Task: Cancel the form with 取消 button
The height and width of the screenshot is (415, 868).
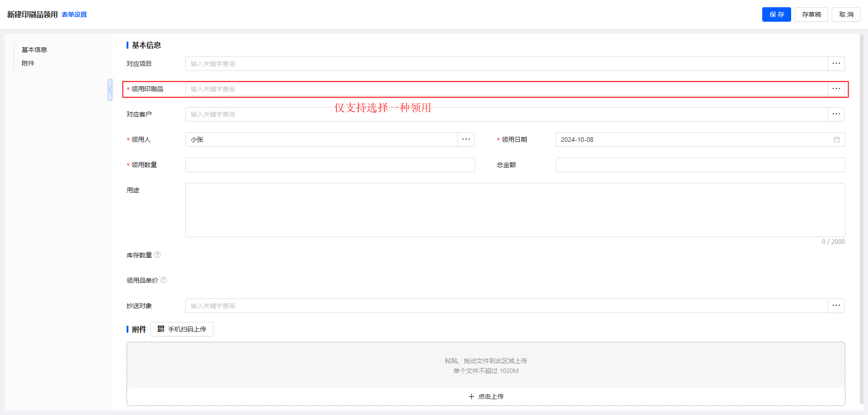Action: [846, 14]
